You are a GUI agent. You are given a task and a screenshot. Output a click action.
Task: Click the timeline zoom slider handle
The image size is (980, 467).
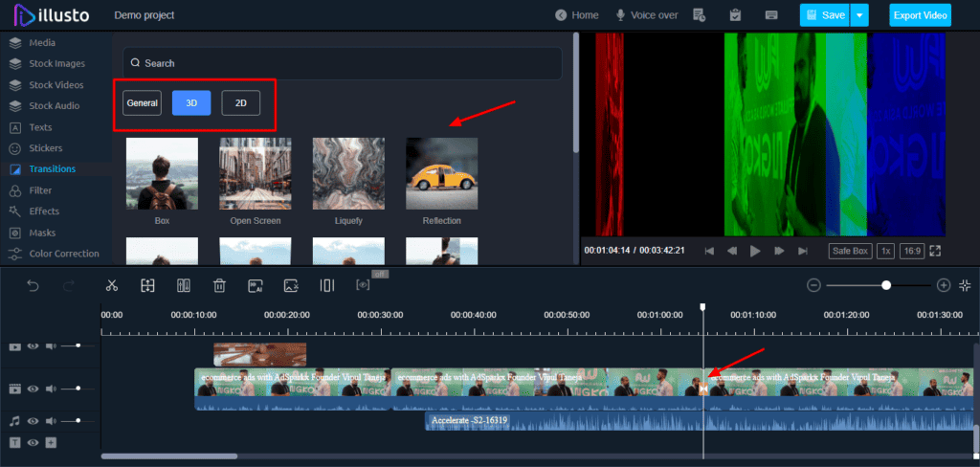[x=886, y=285]
